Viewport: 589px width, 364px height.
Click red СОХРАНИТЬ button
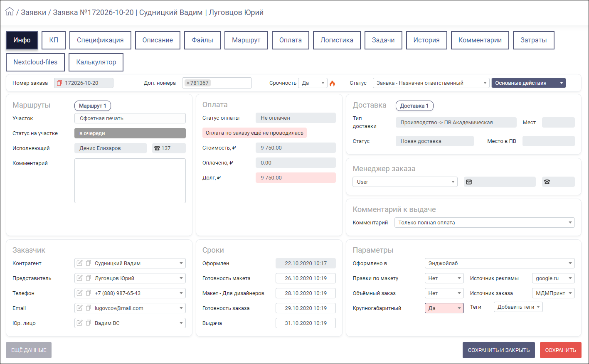(560, 350)
